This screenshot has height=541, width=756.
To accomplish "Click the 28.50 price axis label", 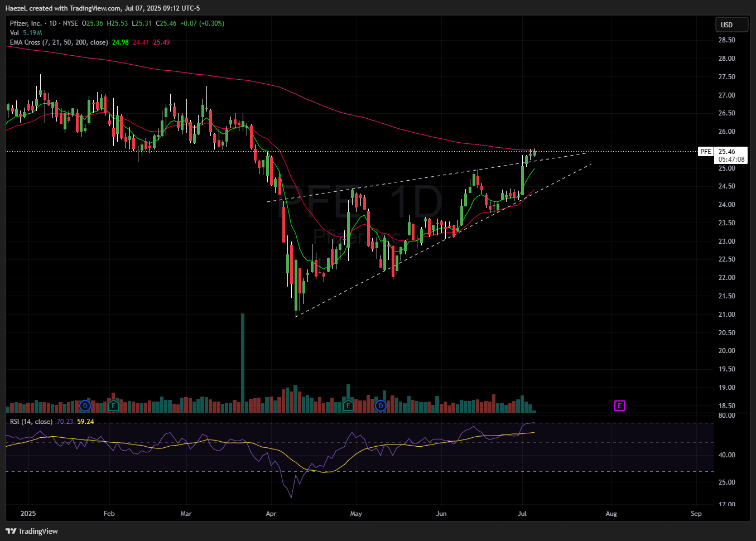I will [x=726, y=40].
